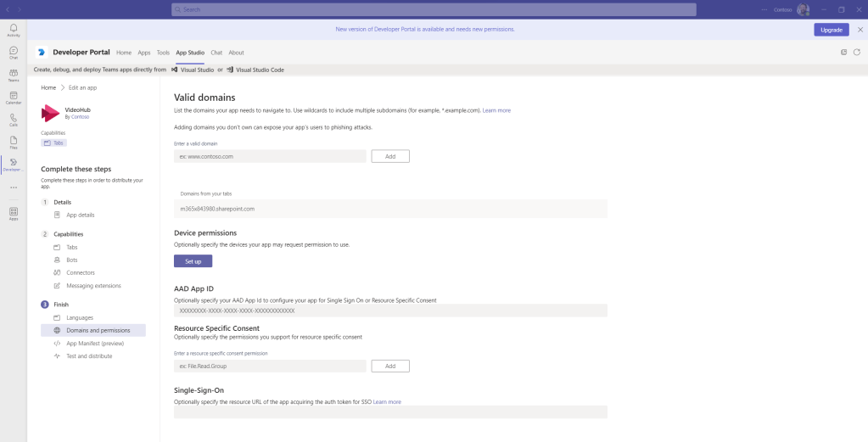Switch to the About tab

[236, 53]
